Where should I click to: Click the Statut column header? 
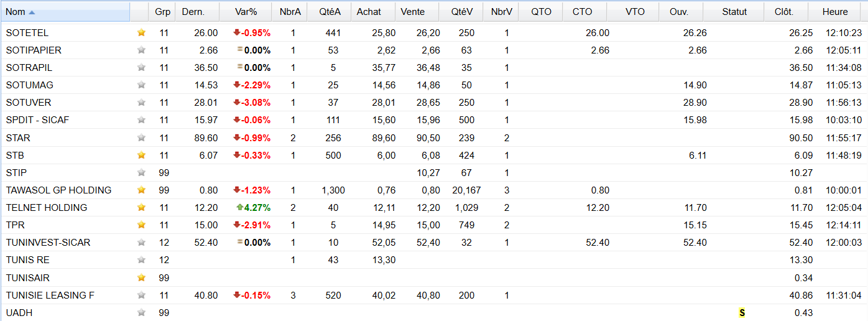(734, 12)
